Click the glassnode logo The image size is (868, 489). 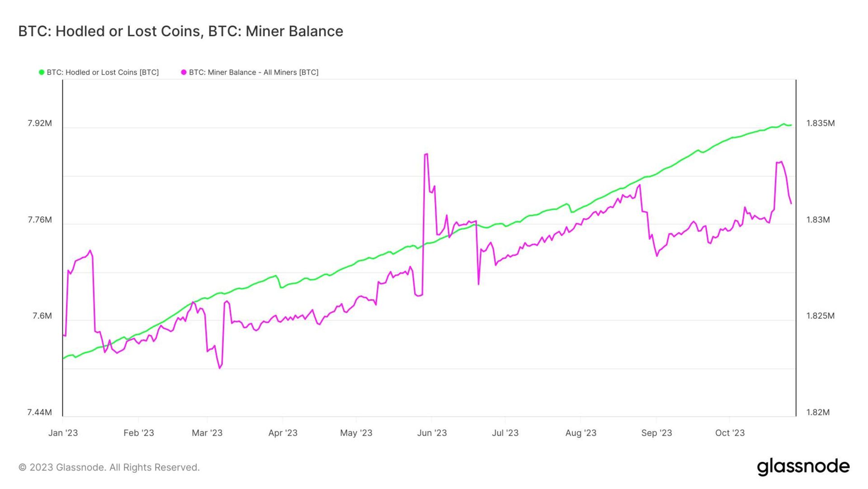coord(803,466)
